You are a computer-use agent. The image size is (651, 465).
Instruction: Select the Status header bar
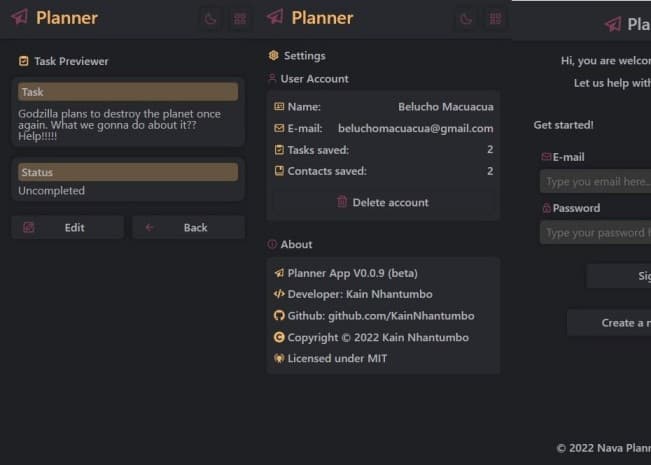(128, 172)
